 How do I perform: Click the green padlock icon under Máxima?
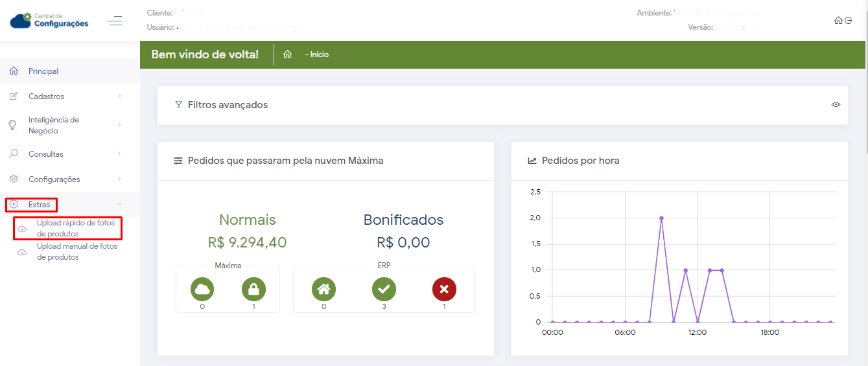(253, 289)
